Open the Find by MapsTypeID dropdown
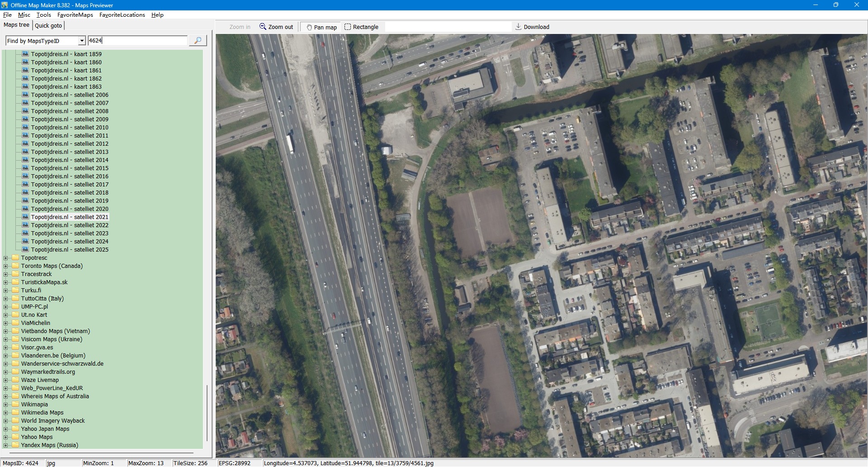 click(x=82, y=41)
